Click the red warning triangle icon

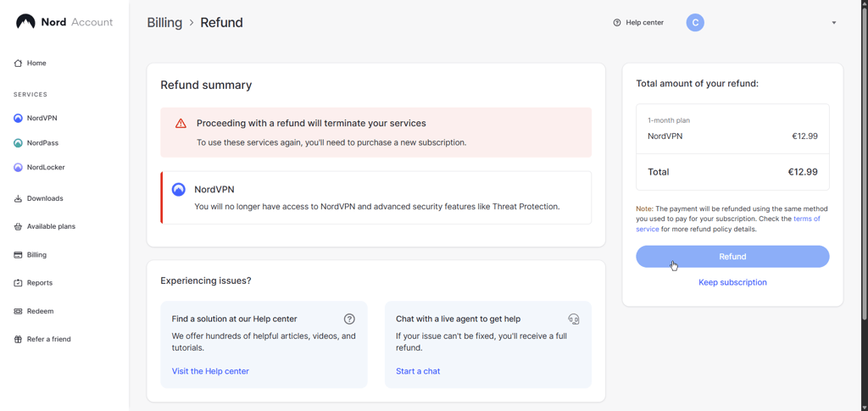(181, 124)
